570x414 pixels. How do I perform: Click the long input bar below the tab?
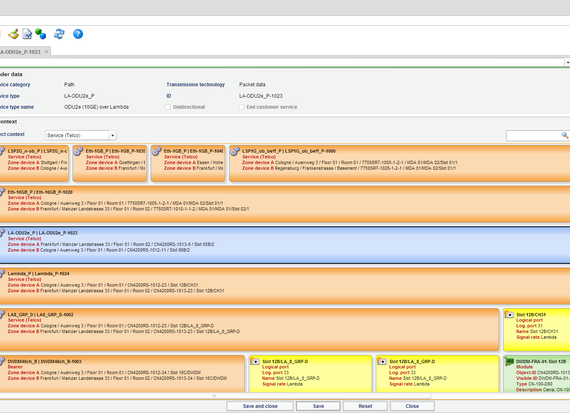pyautogui.click(x=282, y=63)
